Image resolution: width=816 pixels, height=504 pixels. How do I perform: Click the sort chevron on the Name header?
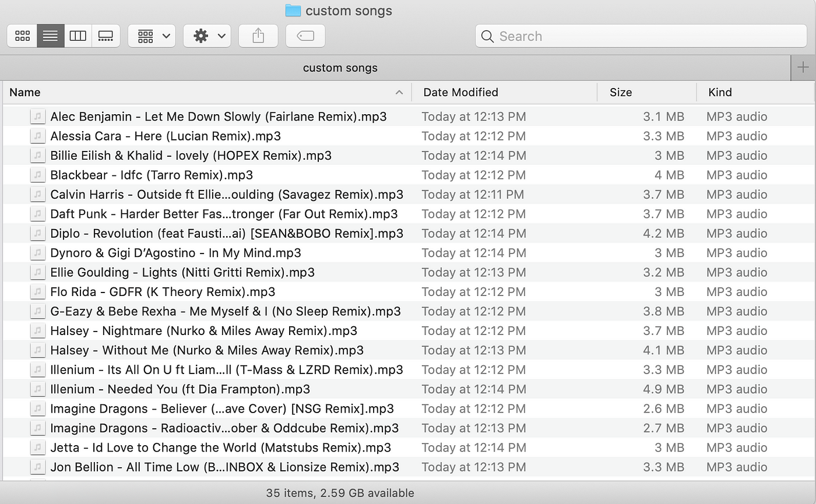[399, 92]
